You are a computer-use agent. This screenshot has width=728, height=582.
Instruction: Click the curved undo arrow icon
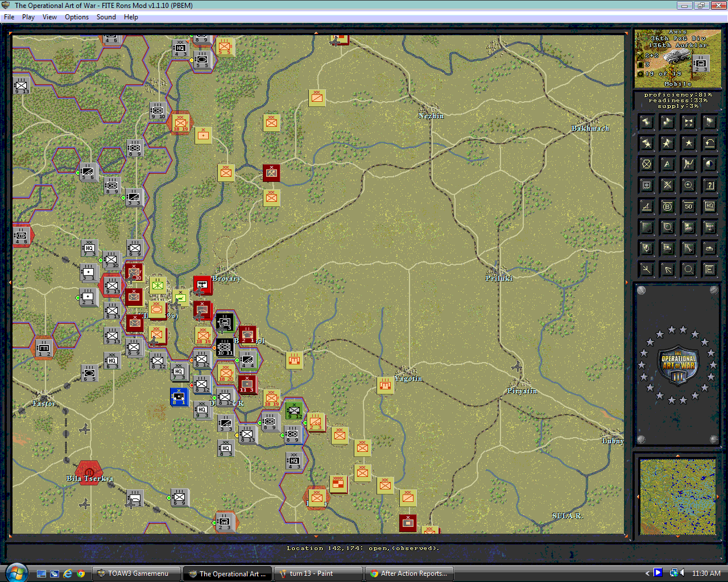click(709, 143)
